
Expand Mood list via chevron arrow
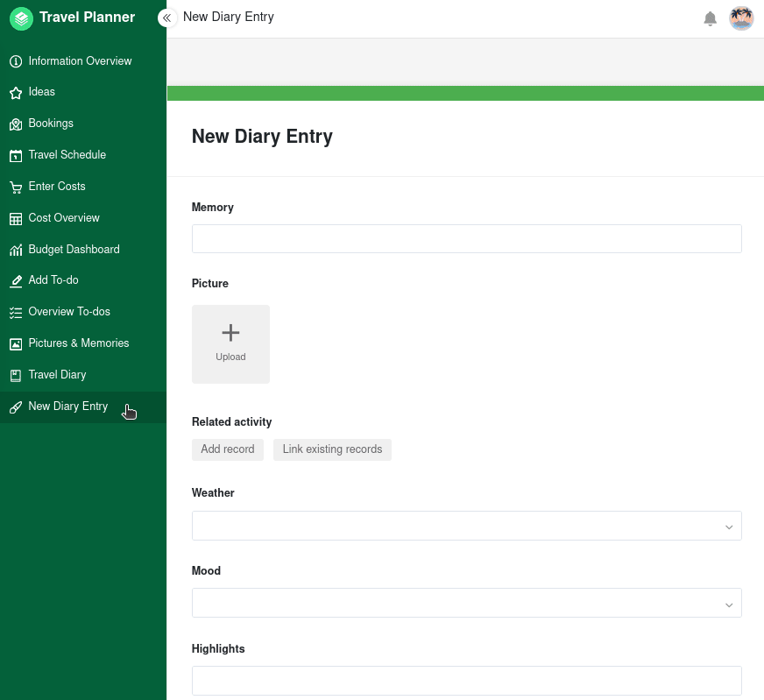click(729, 605)
